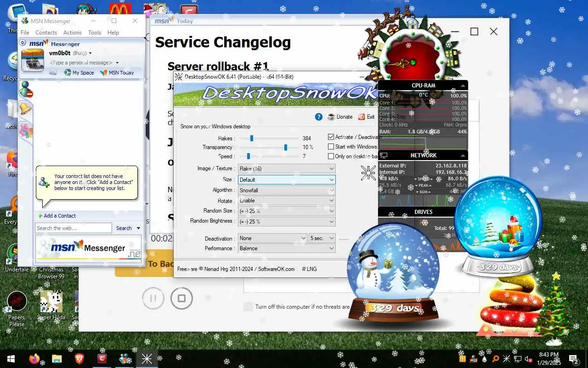Tick Turn off this computer if no threats checkbox
The height and width of the screenshot is (368, 588).
point(248,307)
